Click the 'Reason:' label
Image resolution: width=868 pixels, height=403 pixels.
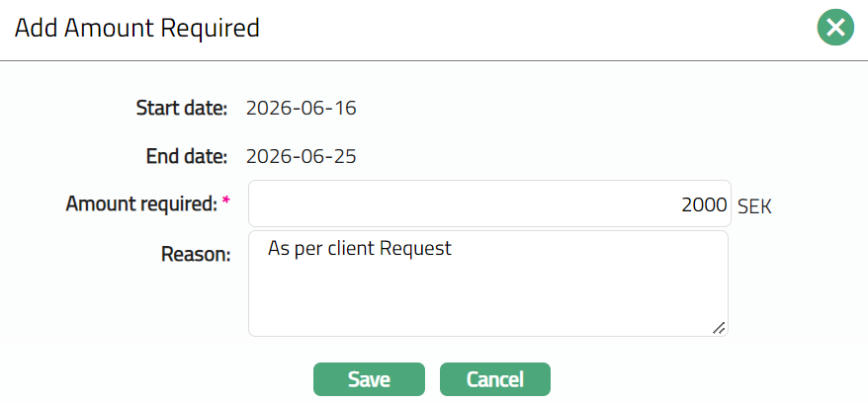coord(196,254)
